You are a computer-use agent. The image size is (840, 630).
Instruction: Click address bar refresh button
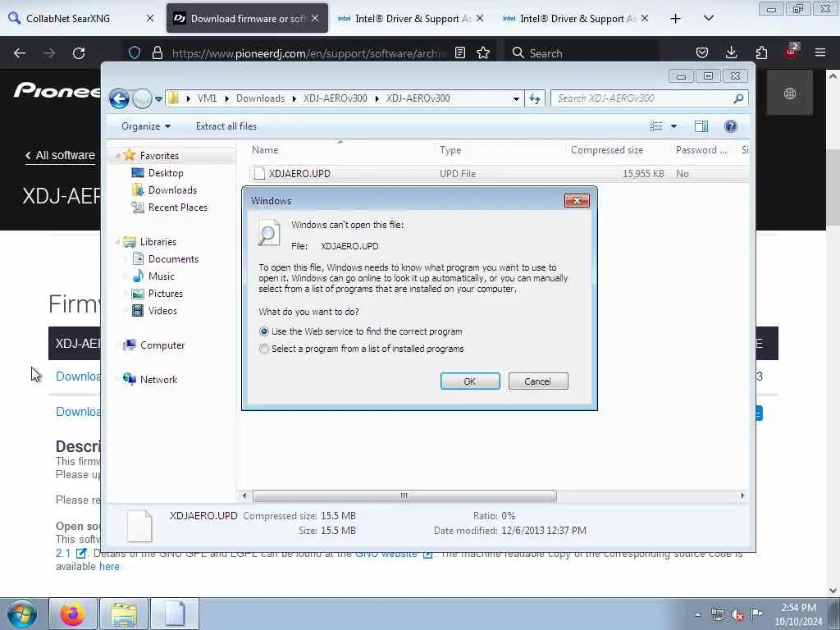pos(535,98)
